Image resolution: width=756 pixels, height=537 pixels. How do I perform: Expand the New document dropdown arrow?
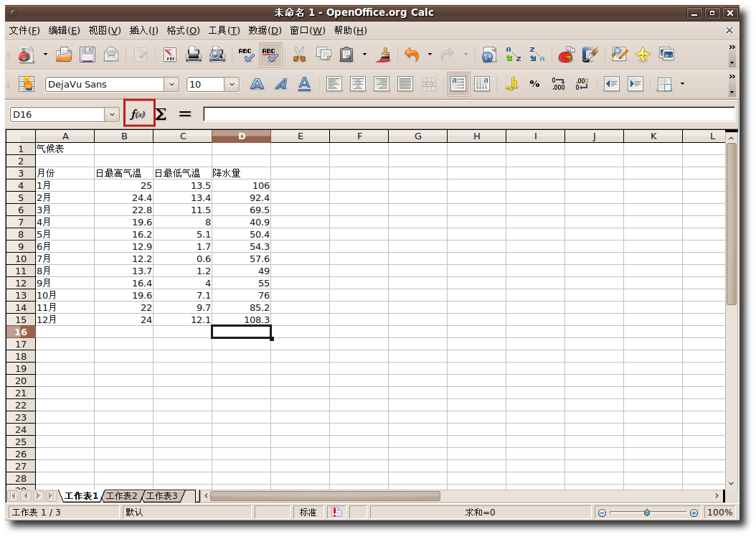coord(45,55)
